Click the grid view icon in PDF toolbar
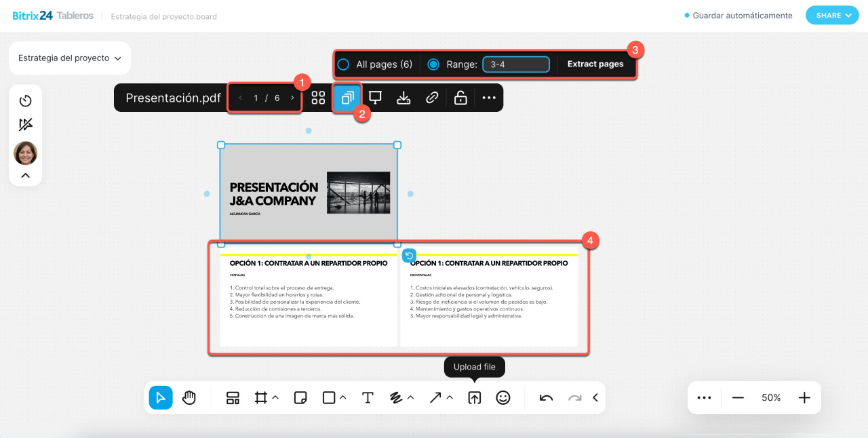 point(318,98)
